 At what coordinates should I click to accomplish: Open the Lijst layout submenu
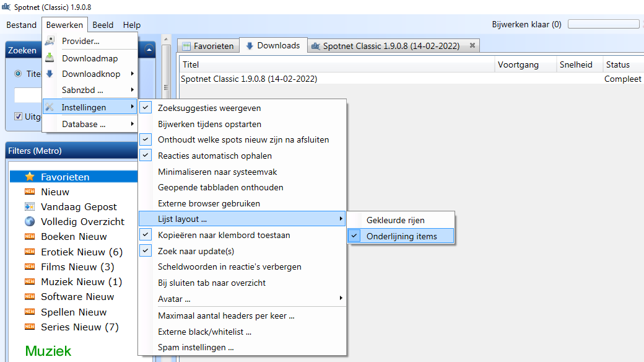(x=242, y=219)
